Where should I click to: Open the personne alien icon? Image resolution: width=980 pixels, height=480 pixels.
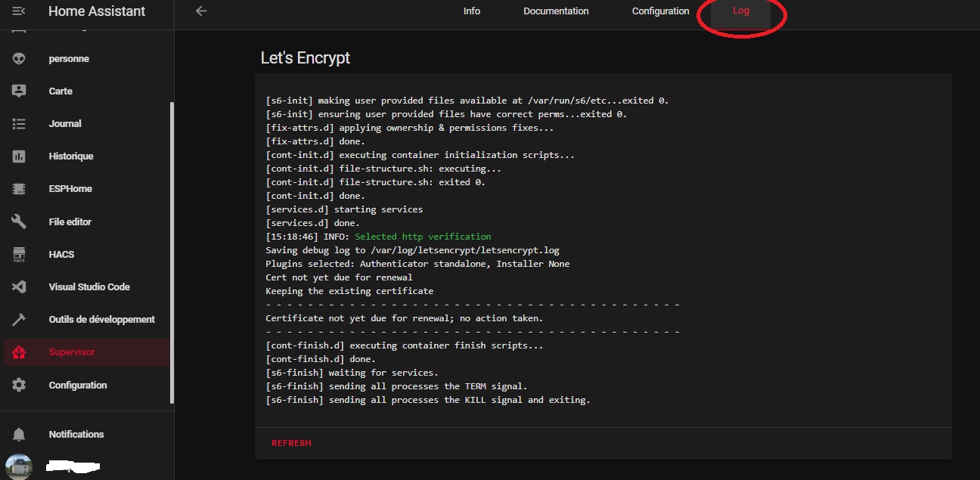pyautogui.click(x=19, y=59)
